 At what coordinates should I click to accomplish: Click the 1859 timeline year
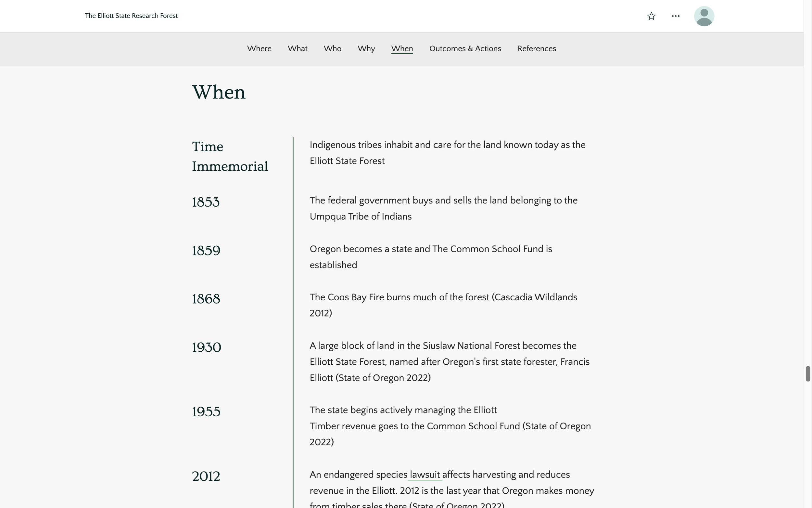(206, 251)
